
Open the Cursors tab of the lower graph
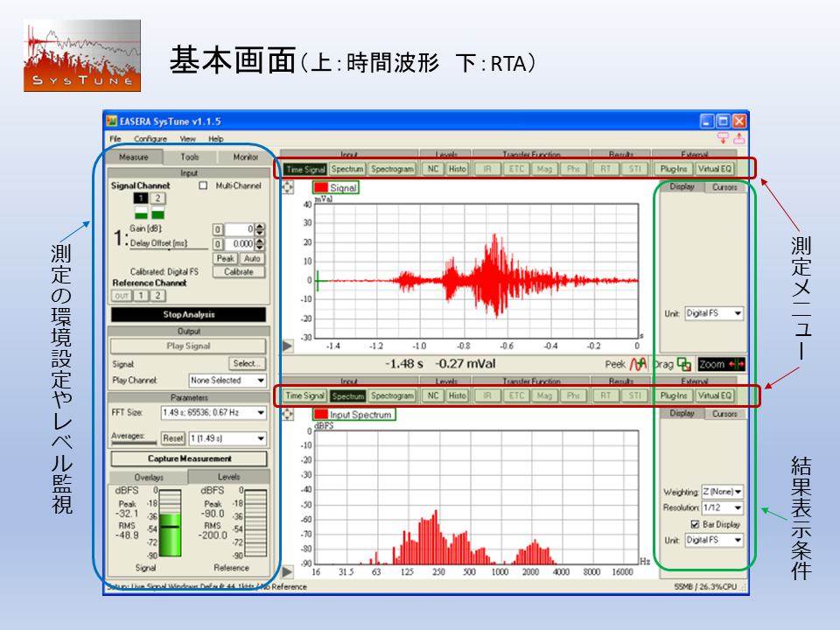click(x=724, y=414)
